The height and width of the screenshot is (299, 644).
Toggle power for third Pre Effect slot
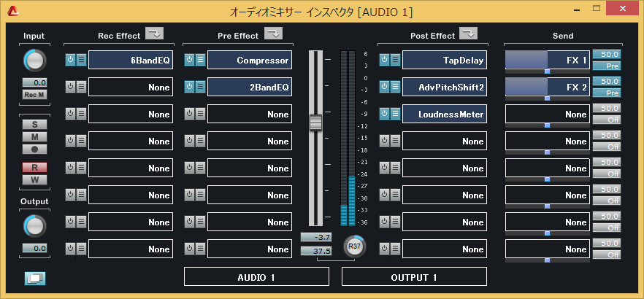click(x=189, y=114)
